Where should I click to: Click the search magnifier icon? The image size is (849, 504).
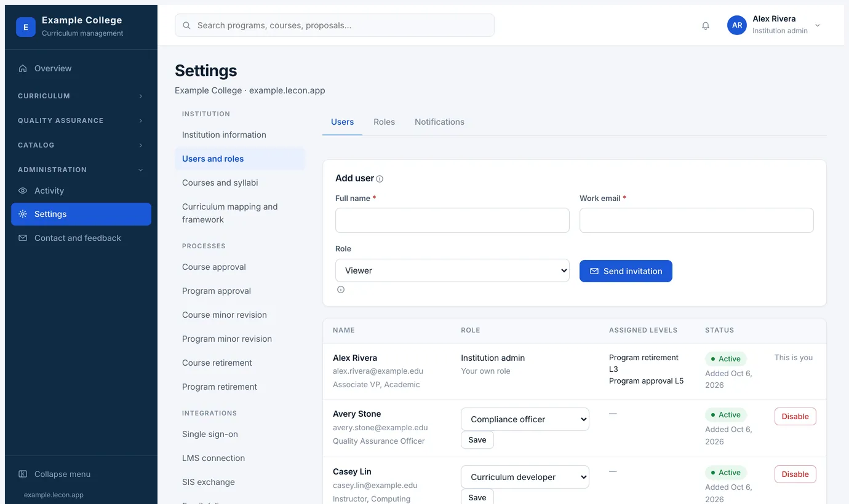click(186, 26)
